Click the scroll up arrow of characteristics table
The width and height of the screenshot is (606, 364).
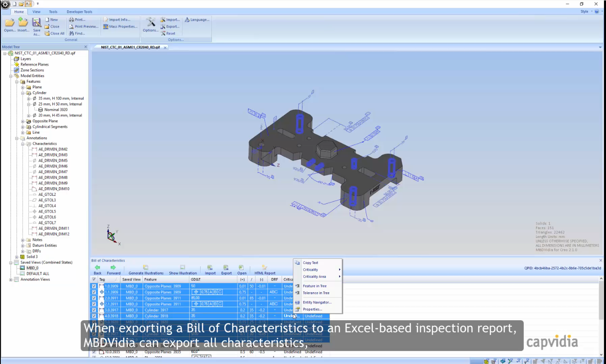tap(601, 279)
